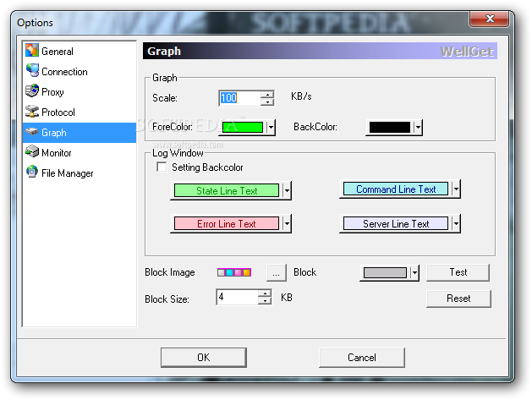
Task: Click the Command Line Text swatch
Action: (396, 189)
